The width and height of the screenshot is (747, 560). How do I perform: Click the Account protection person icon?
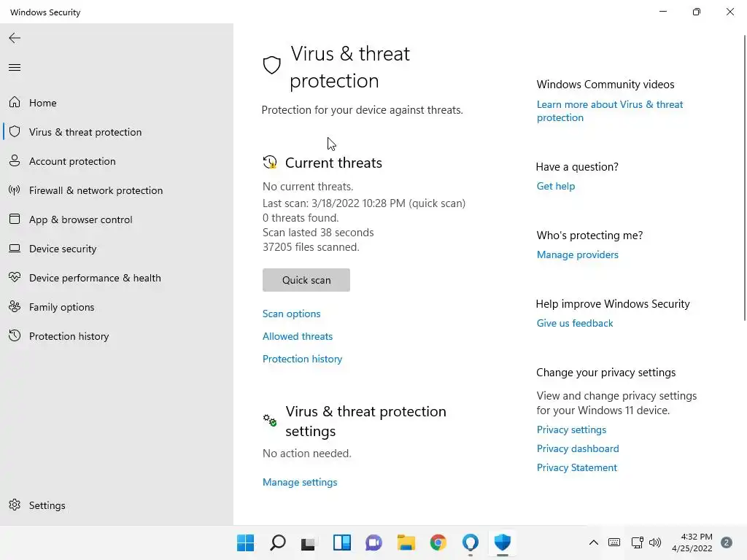tap(15, 161)
